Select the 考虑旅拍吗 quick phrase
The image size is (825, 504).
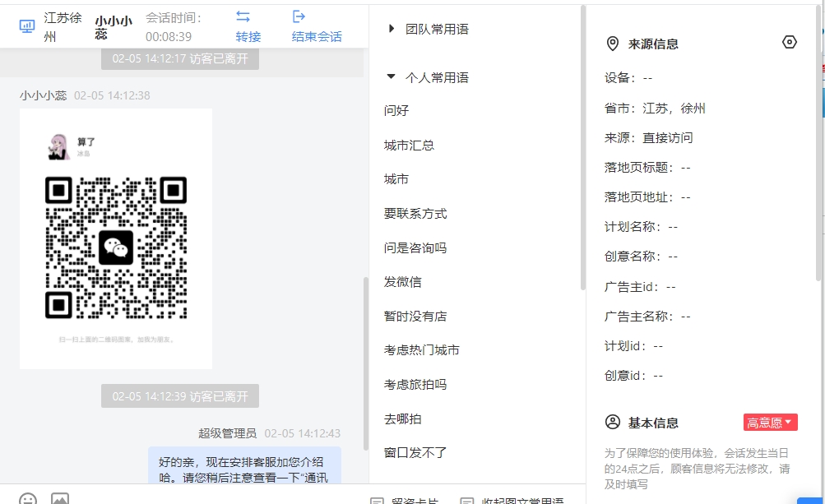tap(415, 385)
